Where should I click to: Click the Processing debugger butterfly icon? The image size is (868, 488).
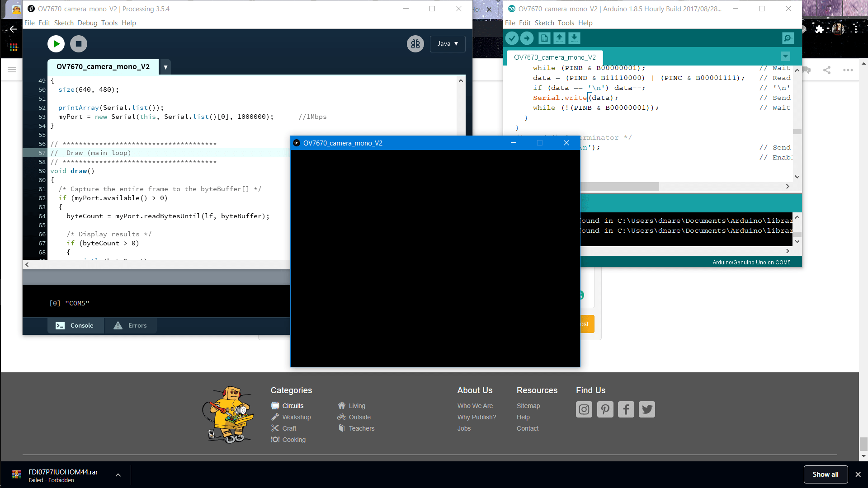(x=415, y=44)
